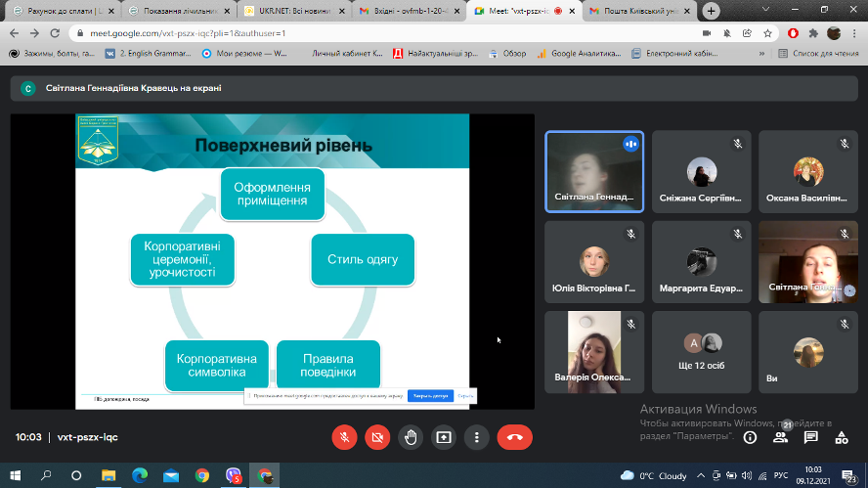Open tab search dropdown arrow
868x488 pixels.
click(x=765, y=10)
